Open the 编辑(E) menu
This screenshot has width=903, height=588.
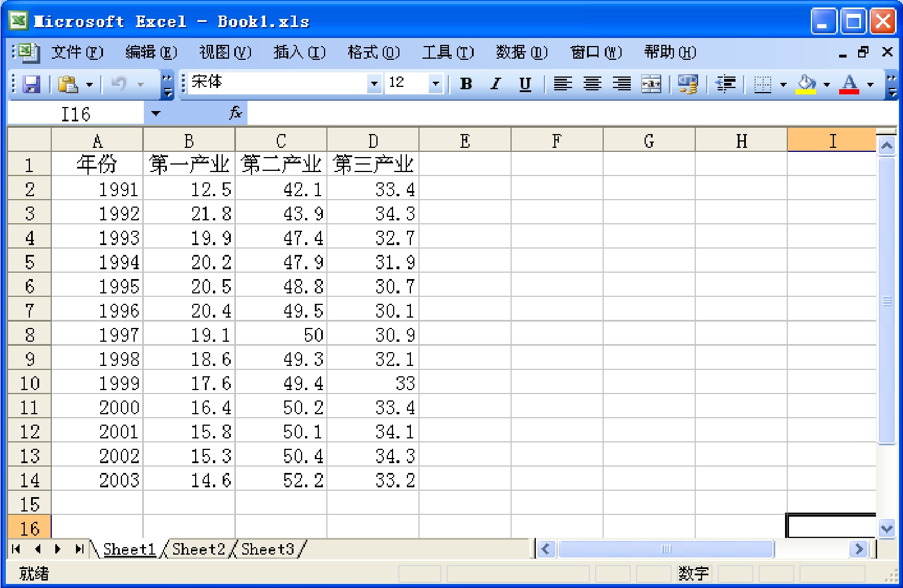151,52
